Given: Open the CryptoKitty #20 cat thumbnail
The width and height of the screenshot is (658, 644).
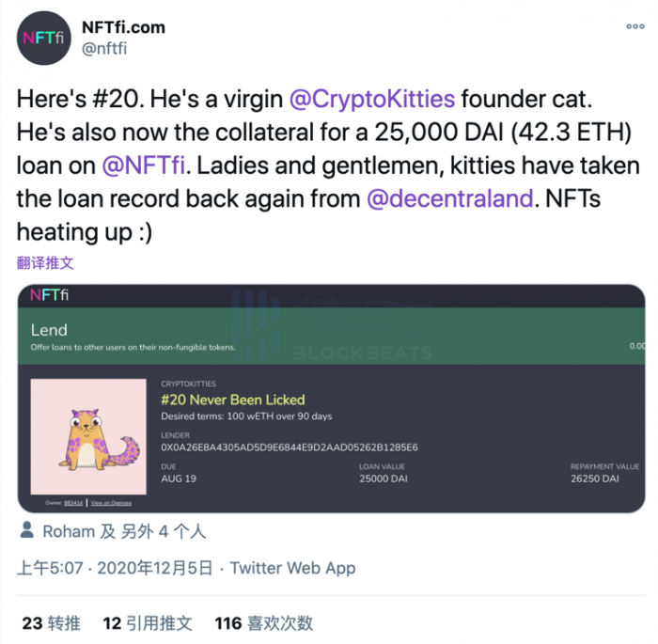Looking at the screenshot, I should [88, 436].
